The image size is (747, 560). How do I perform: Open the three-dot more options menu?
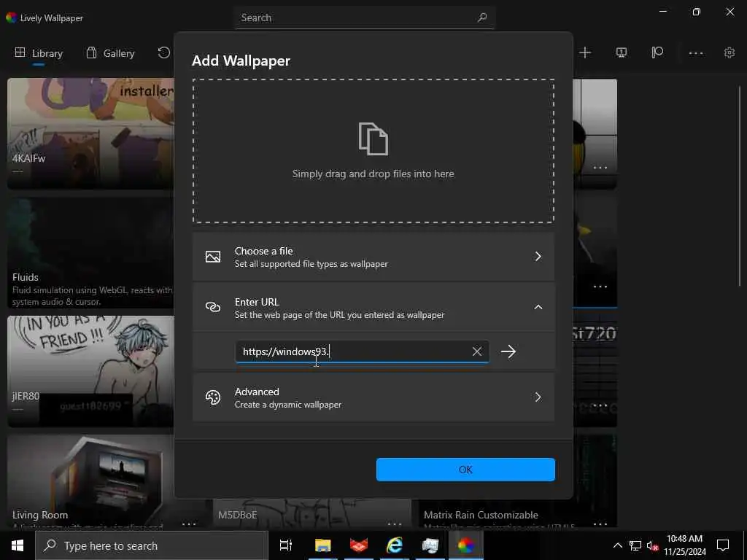pyautogui.click(x=695, y=52)
